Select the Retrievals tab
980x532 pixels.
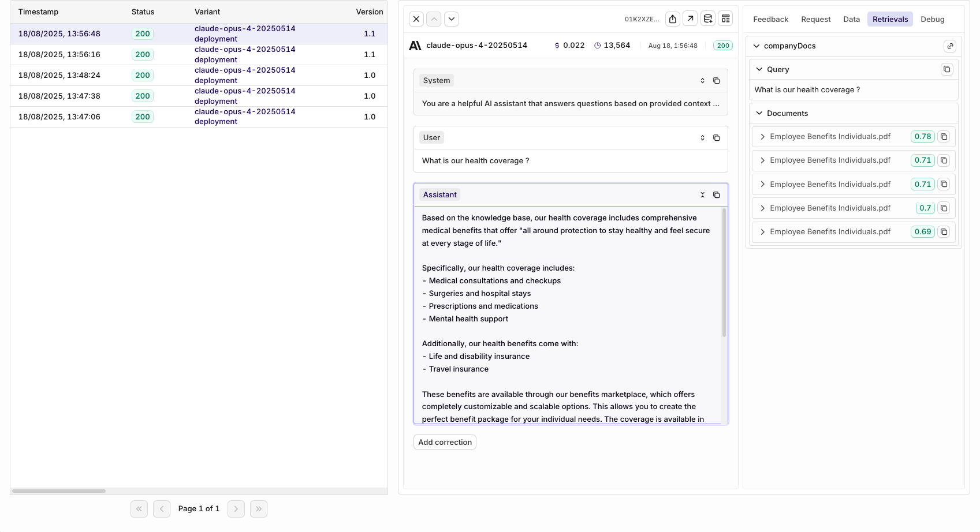coord(890,19)
